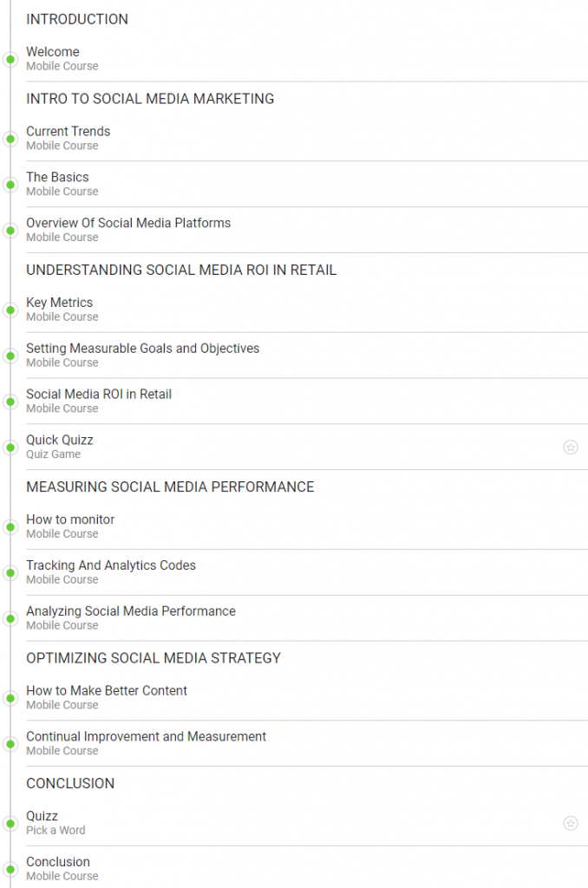The image size is (588, 888).
Task: Select Continual Improvement and Measurement lesson
Action: 146,737
